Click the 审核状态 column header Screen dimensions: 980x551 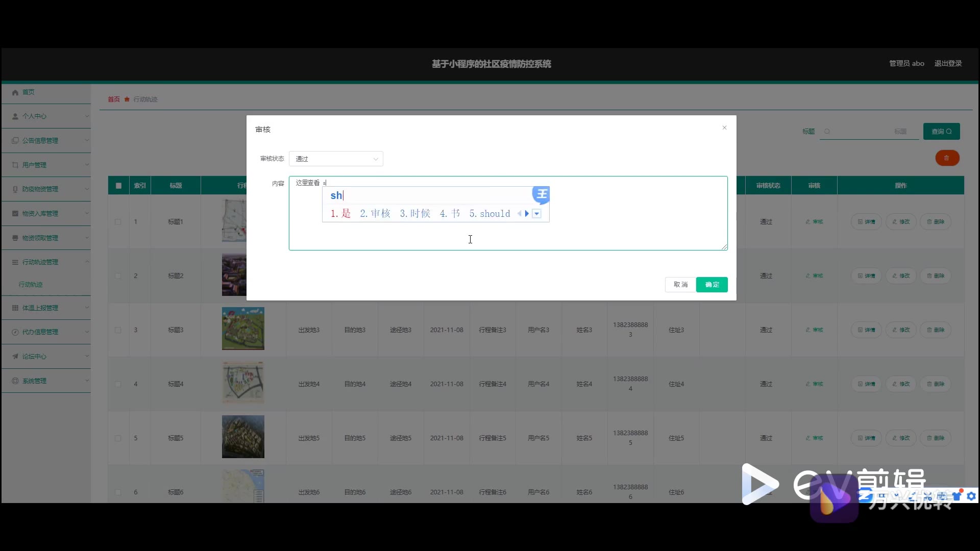click(x=768, y=186)
